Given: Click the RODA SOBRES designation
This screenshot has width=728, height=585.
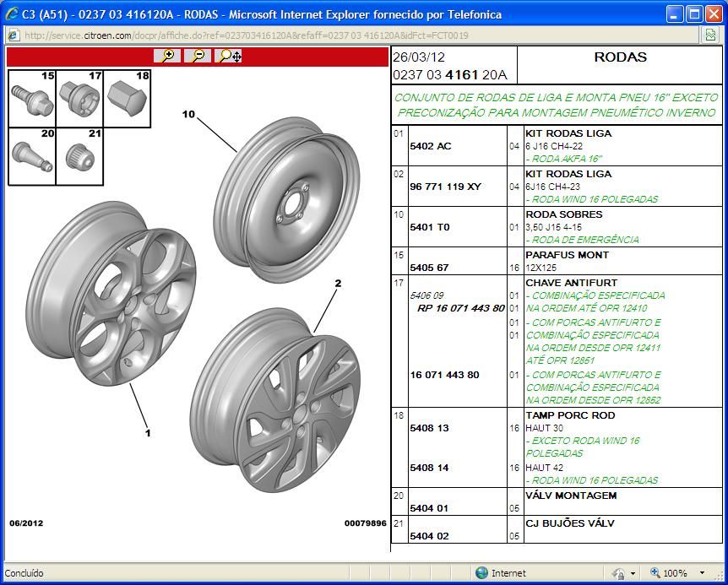Looking at the screenshot, I should coord(563,214).
